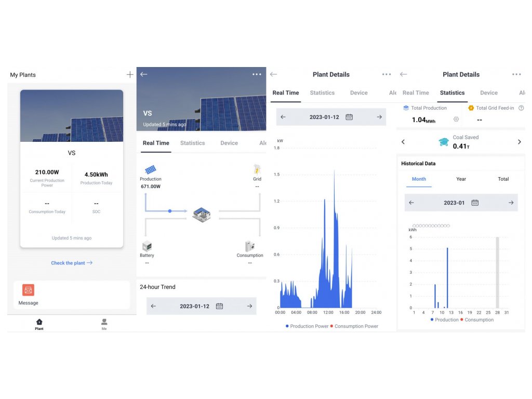This screenshot has height=399, width=532.
Task: Tap the Grid pylon icon
Action: (257, 169)
